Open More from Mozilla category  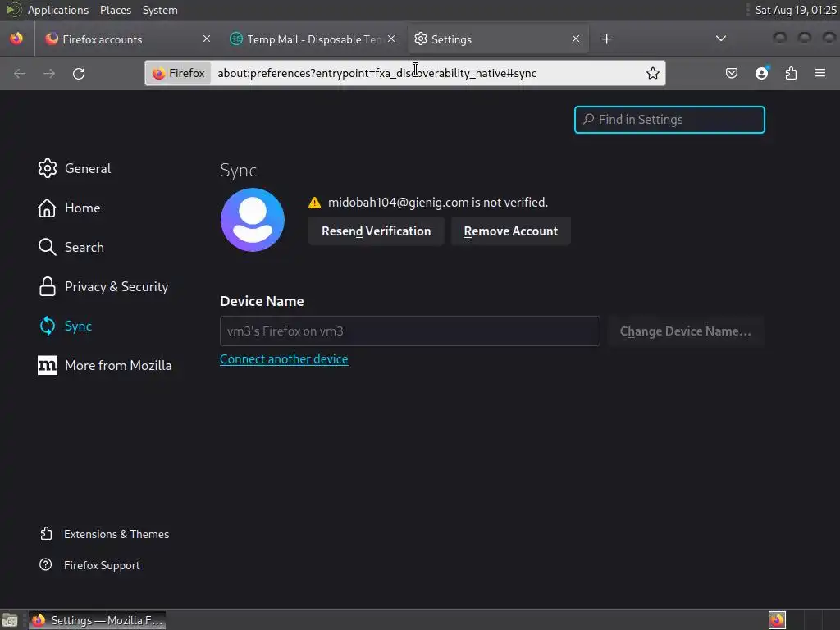pyautogui.click(x=105, y=365)
